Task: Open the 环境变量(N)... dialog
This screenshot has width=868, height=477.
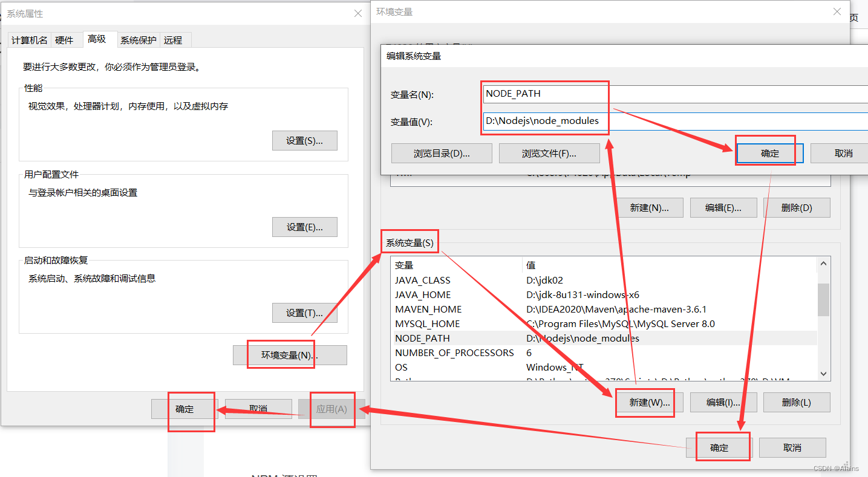Action: (289, 355)
